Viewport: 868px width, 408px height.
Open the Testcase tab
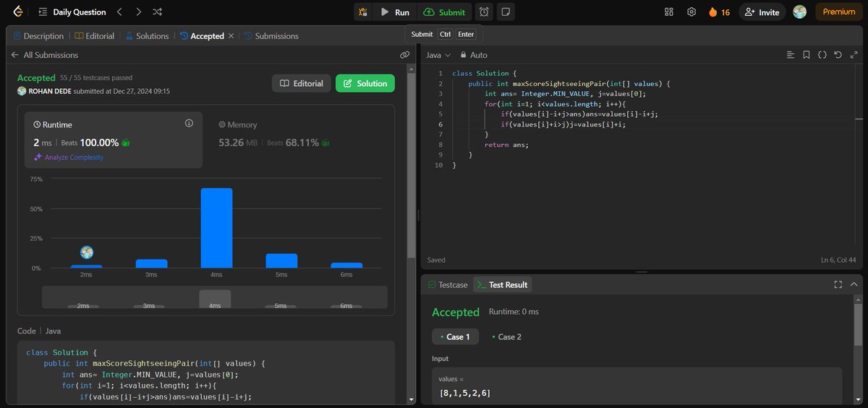[448, 285]
